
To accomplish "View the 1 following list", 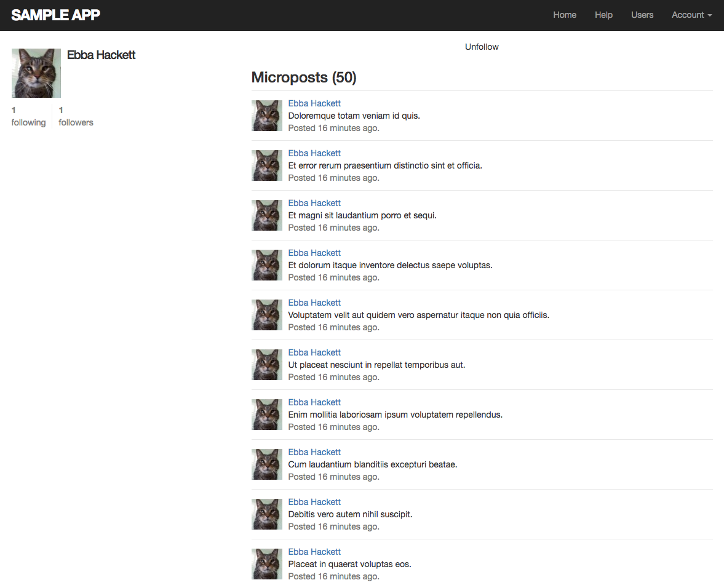I will pos(28,116).
